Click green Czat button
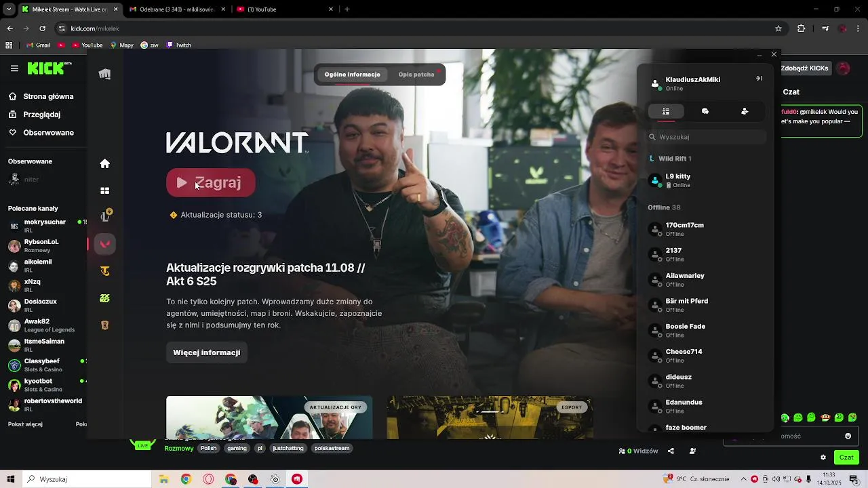This screenshot has height=488, width=868. (846, 457)
